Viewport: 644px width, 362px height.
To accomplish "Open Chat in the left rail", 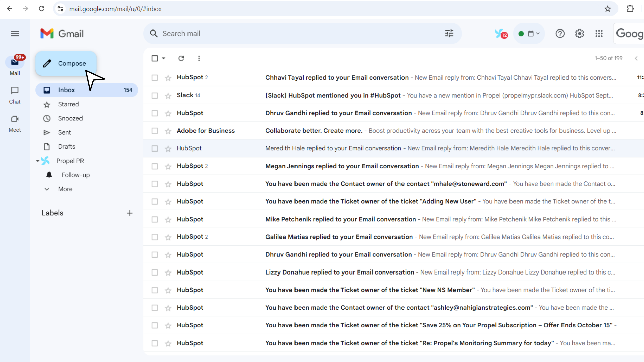I will pos(15,95).
